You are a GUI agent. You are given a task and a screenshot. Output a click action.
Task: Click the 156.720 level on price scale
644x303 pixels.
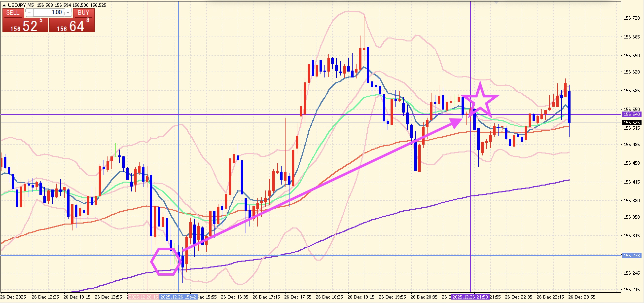pos(631,18)
